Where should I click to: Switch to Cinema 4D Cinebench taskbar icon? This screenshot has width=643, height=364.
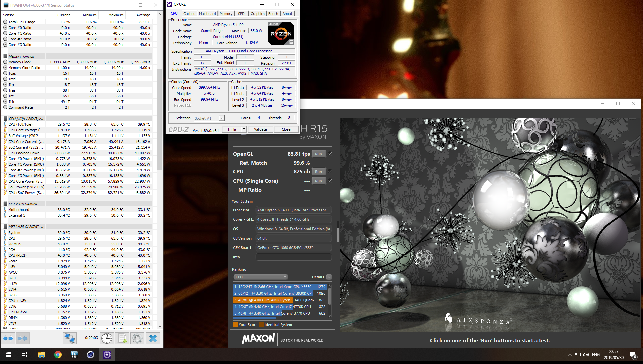[91, 355]
